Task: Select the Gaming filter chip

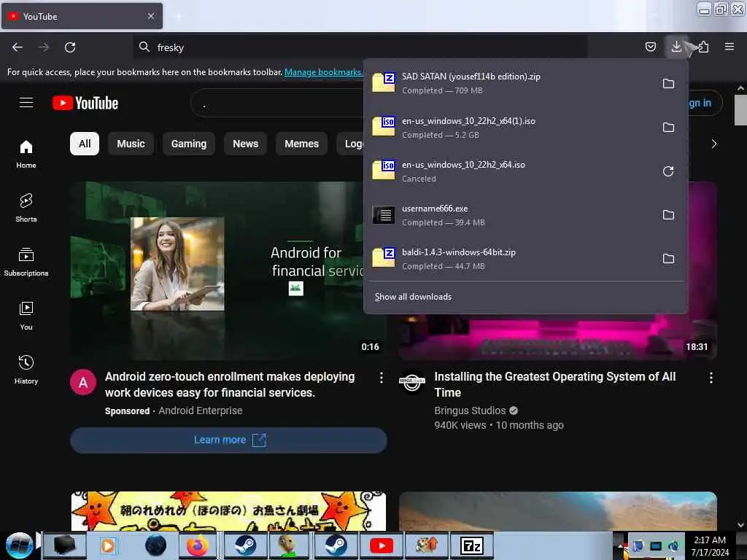Action: (x=189, y=144)
